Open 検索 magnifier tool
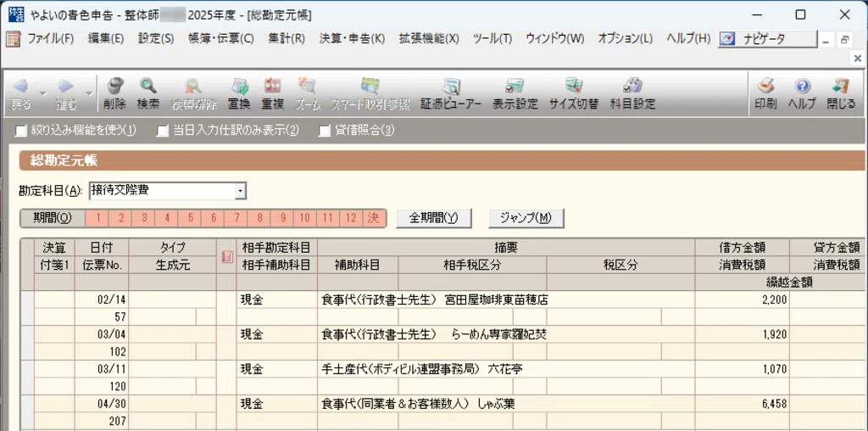Image resolution: width=868 pixels, height=431 pixels. (x=147, y=86)
